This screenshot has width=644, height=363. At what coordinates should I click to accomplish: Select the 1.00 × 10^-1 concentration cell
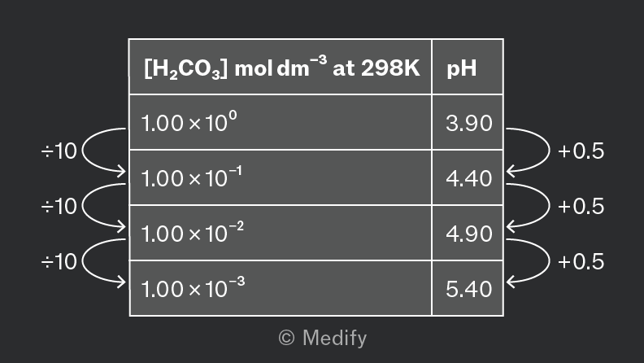coord(281,177)
